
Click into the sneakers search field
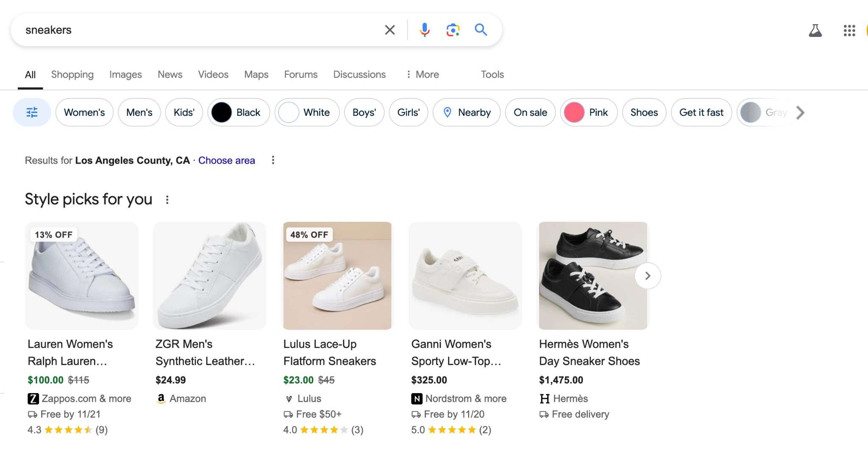click(x=199, y=30)
